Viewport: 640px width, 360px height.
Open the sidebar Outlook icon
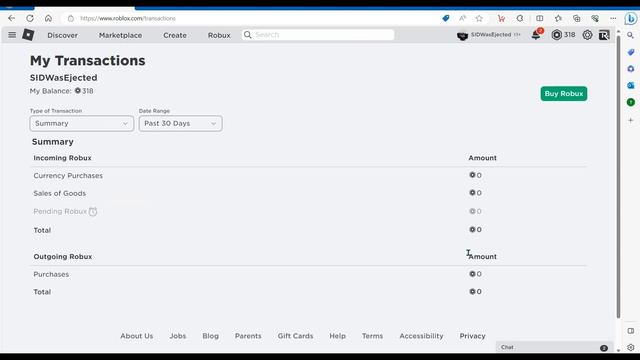631,85
